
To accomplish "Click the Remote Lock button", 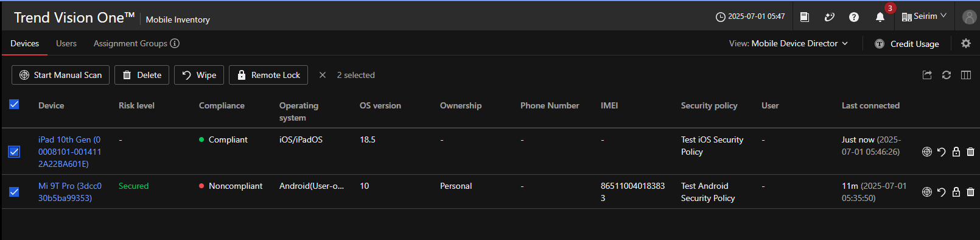I will tap(268, 75).
